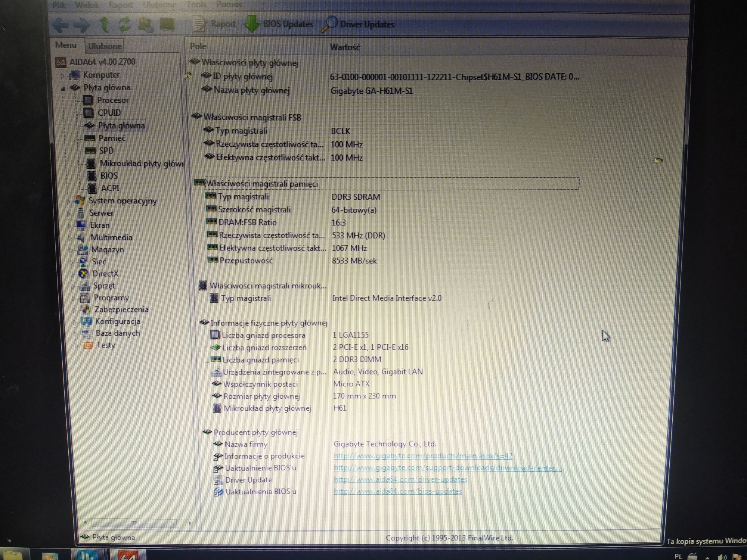
Task: Click the Zabezpieczenia shield icon
Action: 86,309
